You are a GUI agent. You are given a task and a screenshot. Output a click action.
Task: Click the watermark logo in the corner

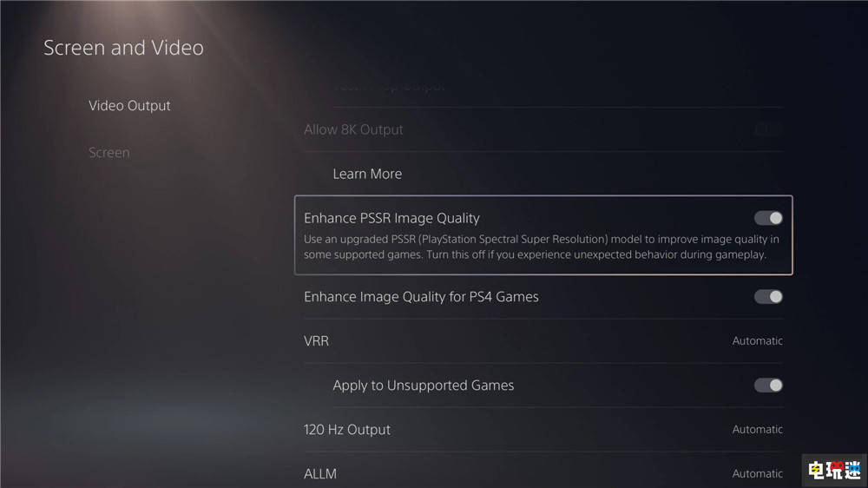pos(833,471)
